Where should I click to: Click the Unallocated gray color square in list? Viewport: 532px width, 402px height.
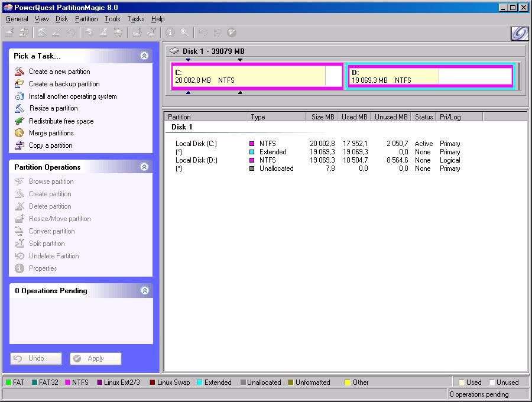pos(252,168)
